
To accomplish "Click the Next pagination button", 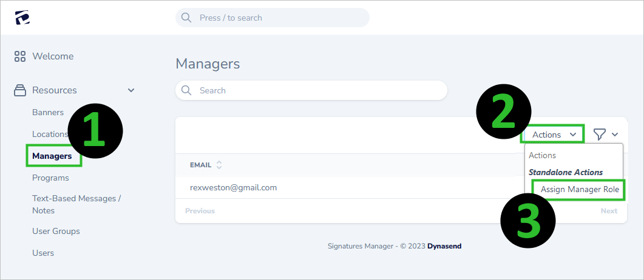I will [609, 211].
